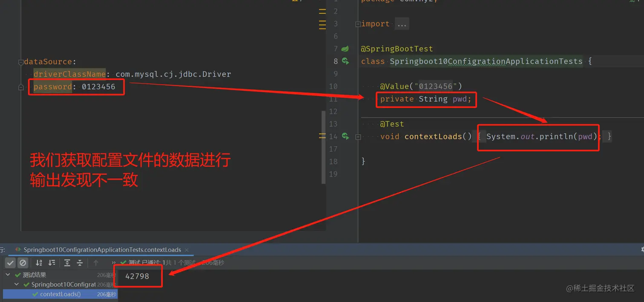Click run test gutter icon beside contextLoads
Image resolution: width=644 pixels, height=302 pixels.
(x=345, y=137)
